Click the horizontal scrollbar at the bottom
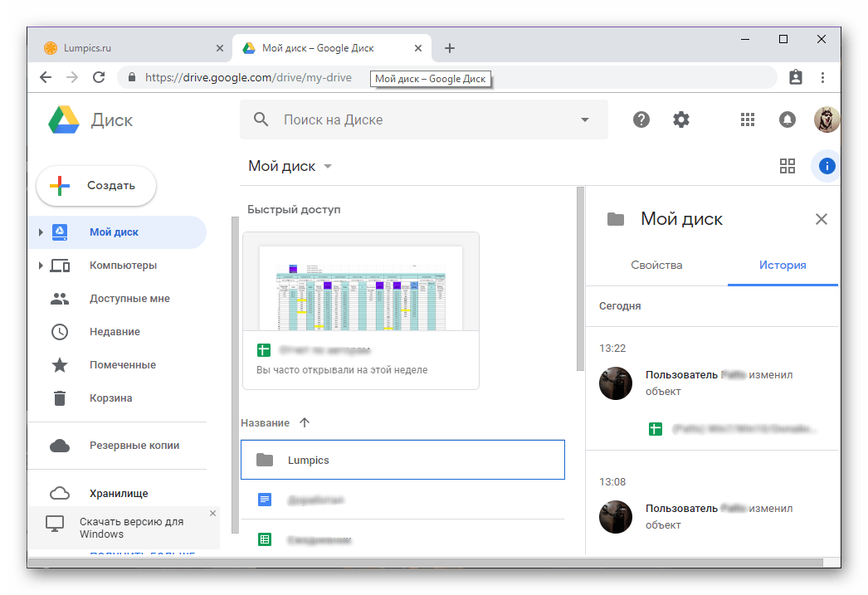868x595 pixels. 425,563
